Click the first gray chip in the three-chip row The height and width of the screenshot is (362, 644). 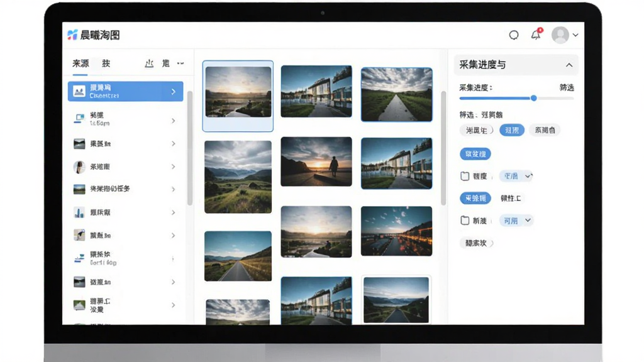pyautogui.click(x=477, y=130)
